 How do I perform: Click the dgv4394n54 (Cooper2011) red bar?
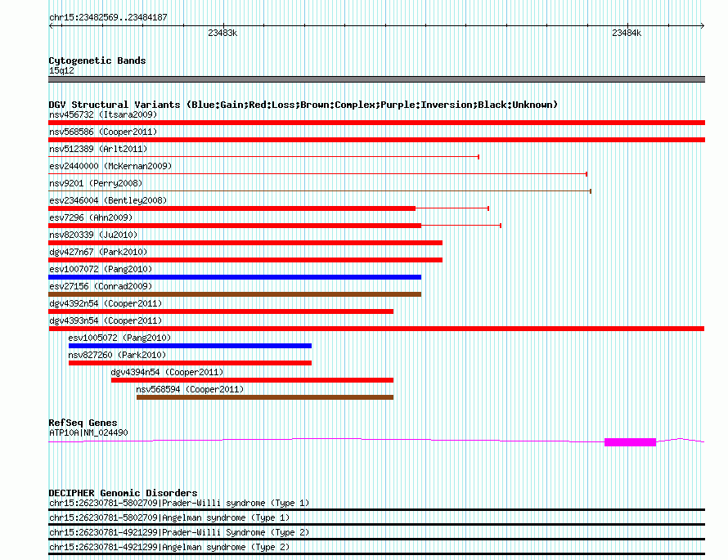(x=252, y=380)
